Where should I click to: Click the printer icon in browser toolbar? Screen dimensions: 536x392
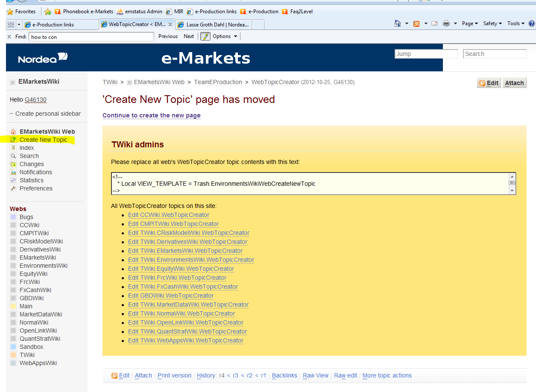(446, 23)
